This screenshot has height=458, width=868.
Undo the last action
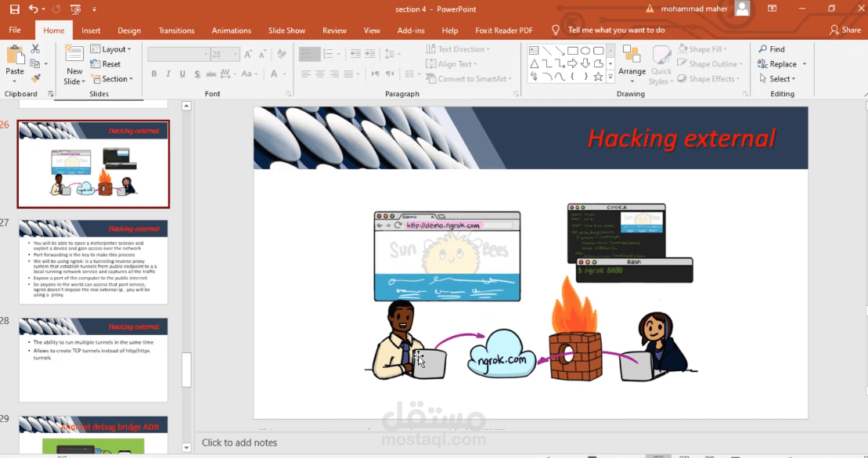33,9
